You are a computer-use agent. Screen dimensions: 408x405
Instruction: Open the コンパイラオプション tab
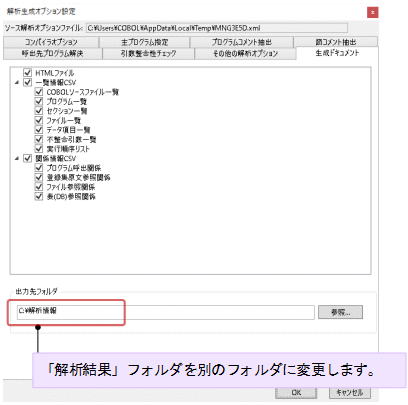tap(51, 42)
